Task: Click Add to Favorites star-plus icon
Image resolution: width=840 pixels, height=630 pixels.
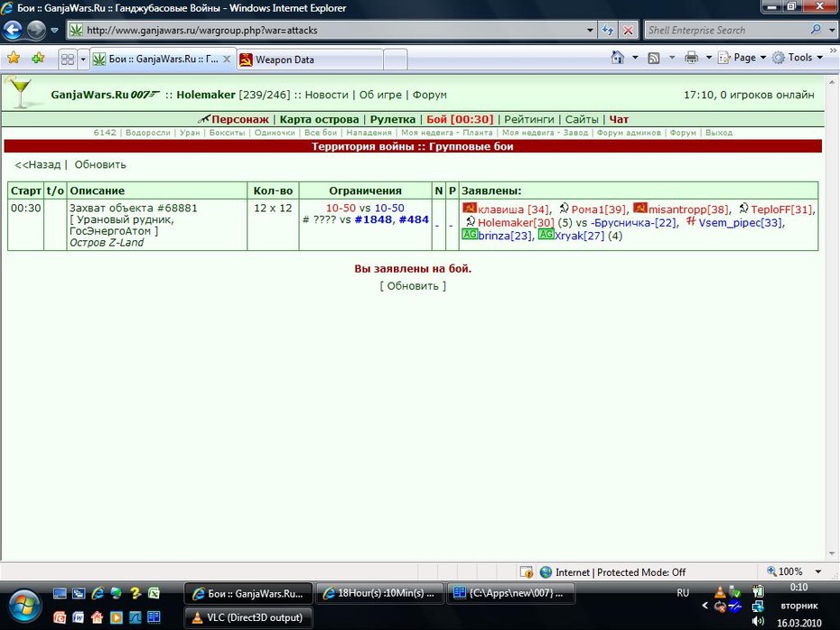Action: [38, 58]
